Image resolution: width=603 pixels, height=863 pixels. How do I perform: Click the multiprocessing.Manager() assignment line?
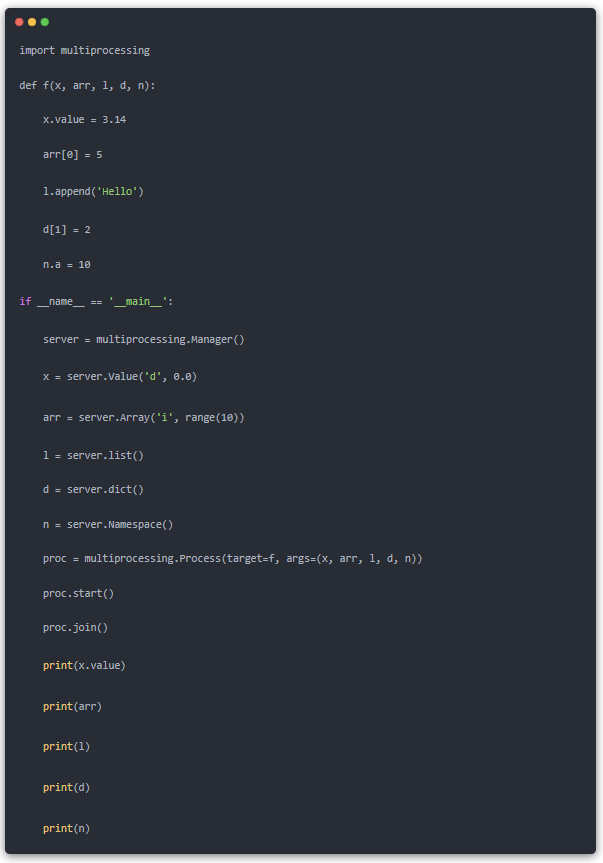coord(143,339)
